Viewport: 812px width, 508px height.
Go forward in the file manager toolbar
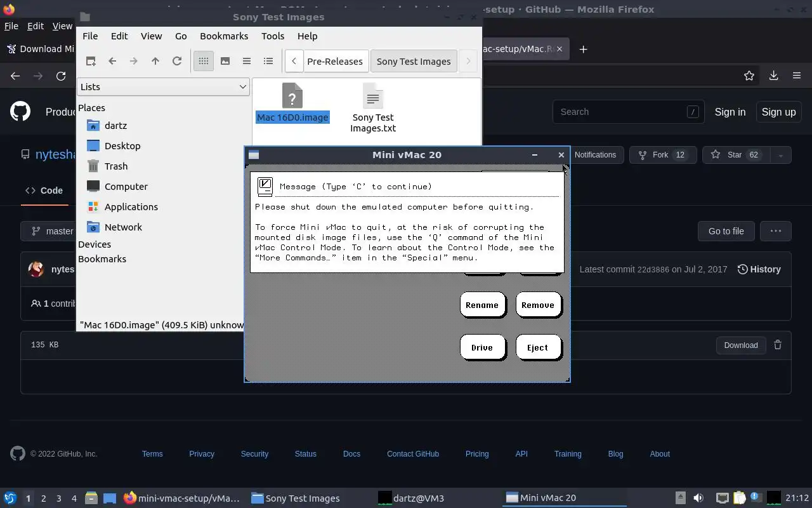pyautogui.click(x=133, y=61)
